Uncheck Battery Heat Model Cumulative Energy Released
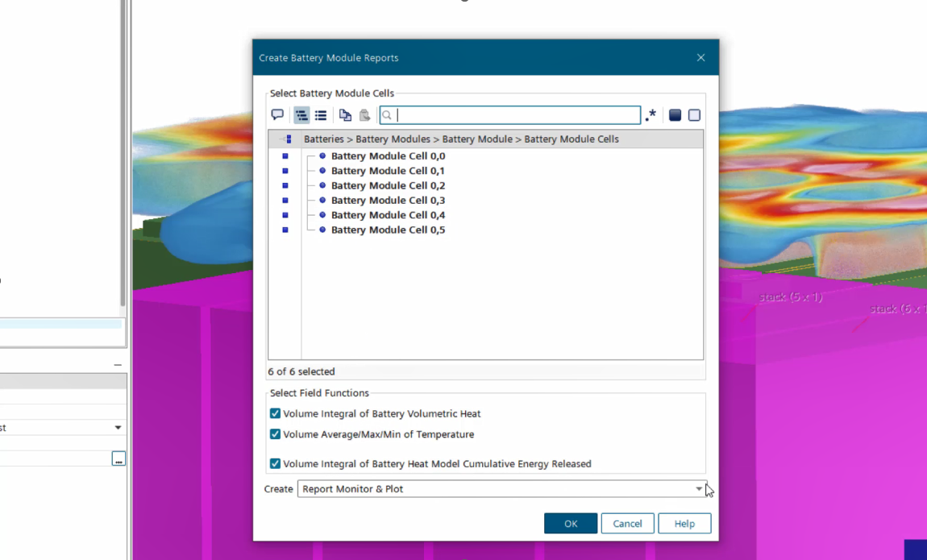 coord(275,464)
